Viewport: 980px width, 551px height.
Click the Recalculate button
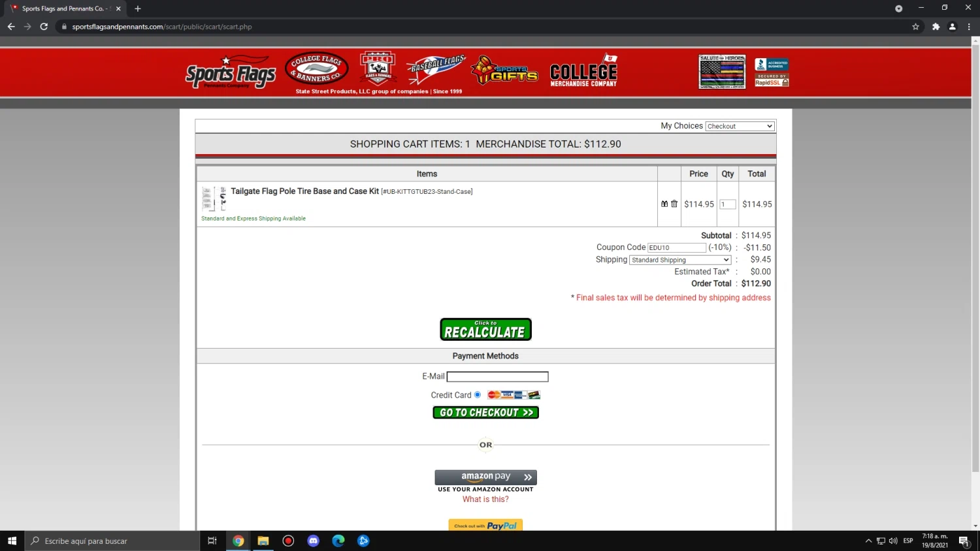[x=485, y=330]
